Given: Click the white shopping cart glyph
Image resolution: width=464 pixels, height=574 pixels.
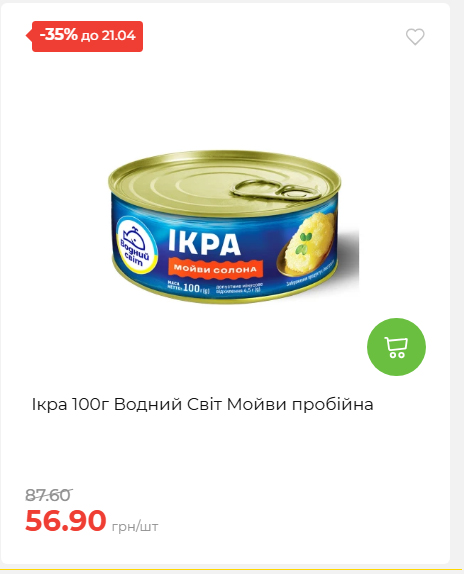Looking at the screenshot, I should (x=396, y=347).
